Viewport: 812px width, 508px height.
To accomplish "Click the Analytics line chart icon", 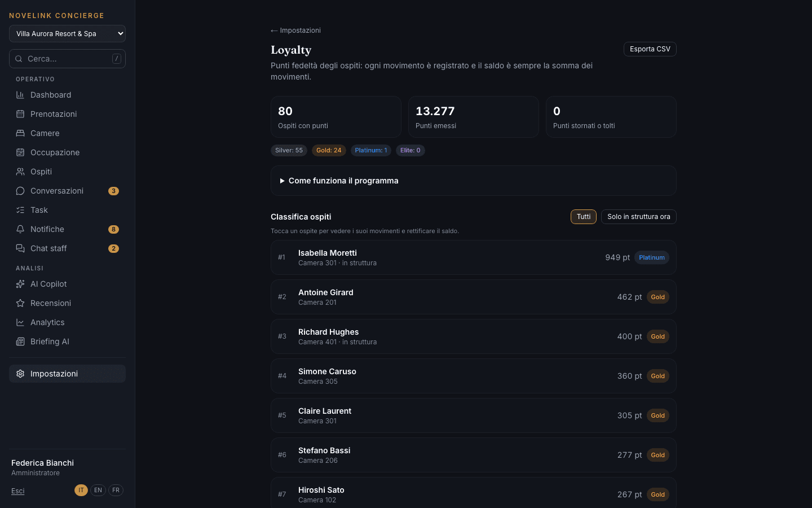I will coord(20,322).
